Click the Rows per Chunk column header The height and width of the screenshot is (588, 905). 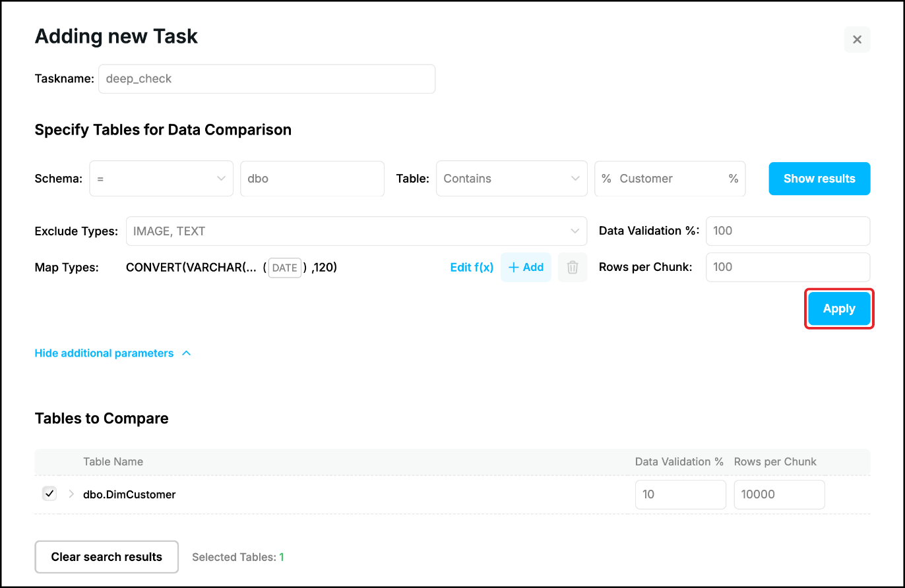pos(775,461)
